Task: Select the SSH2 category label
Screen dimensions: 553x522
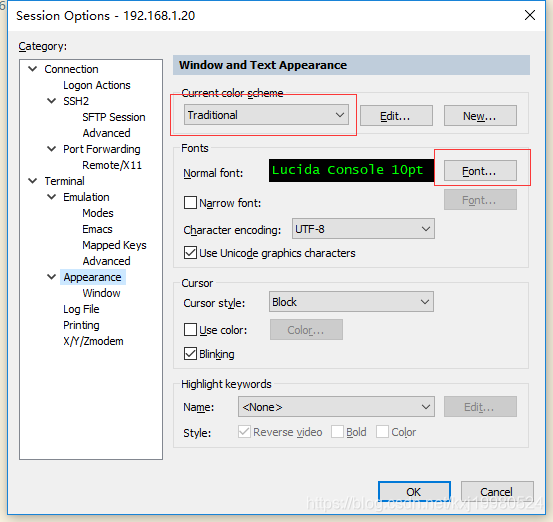Action: click(x=76, y=101)
